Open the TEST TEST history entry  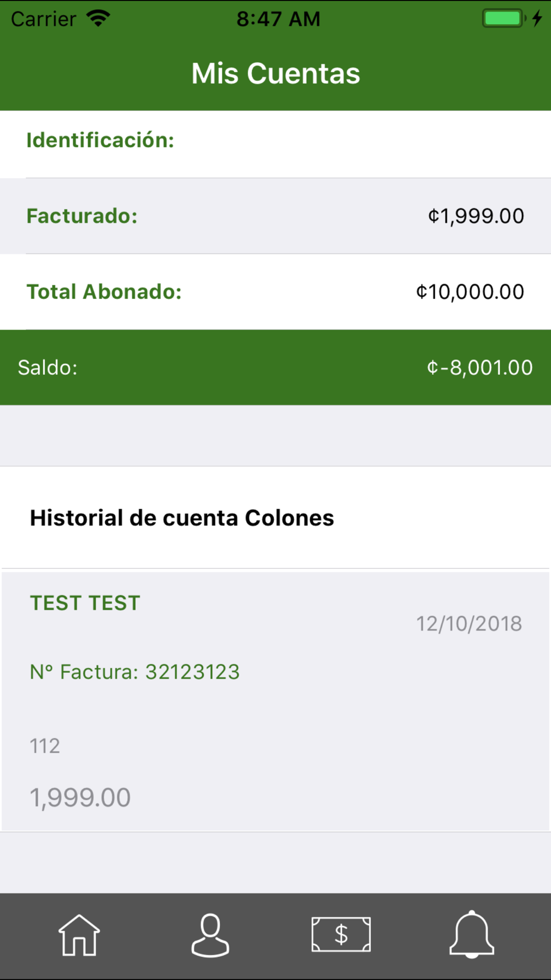85,603
